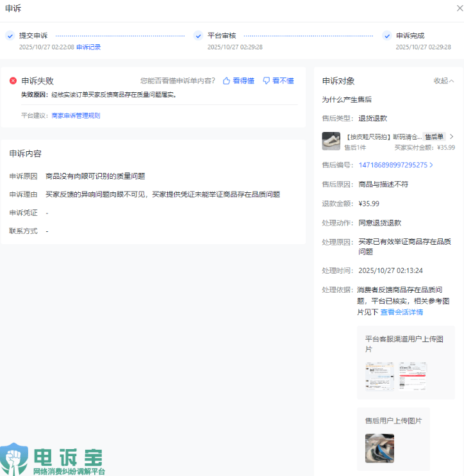Click the 电诉宝 shield logo
Screen dimensions: 464x476
14,459
